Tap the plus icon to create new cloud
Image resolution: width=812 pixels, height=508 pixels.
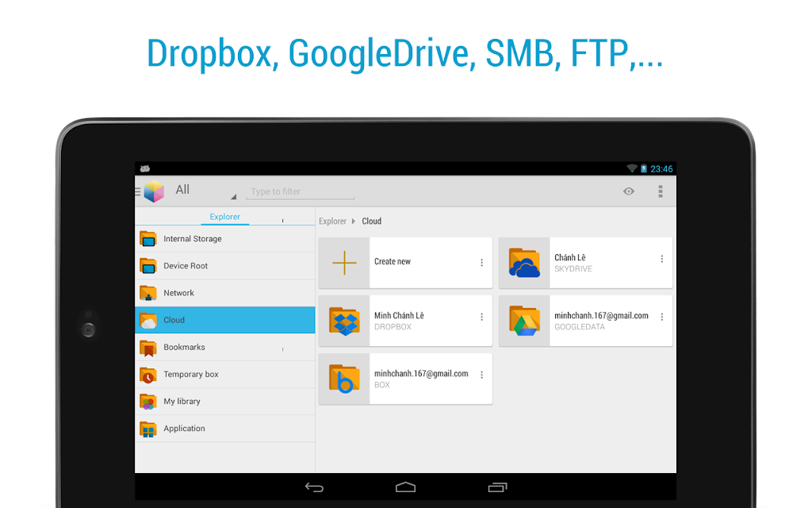point(344,263)
